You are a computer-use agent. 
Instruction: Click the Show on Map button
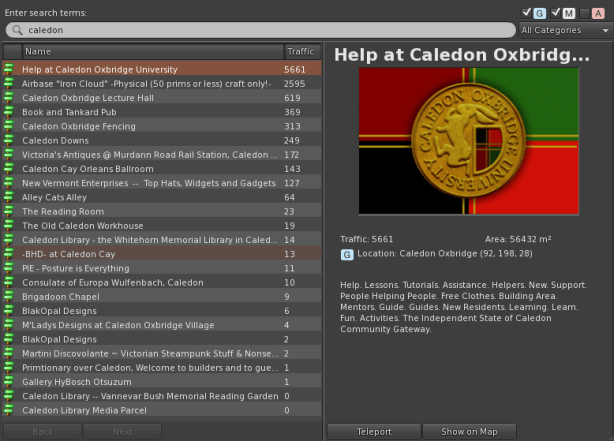point(469,432)
